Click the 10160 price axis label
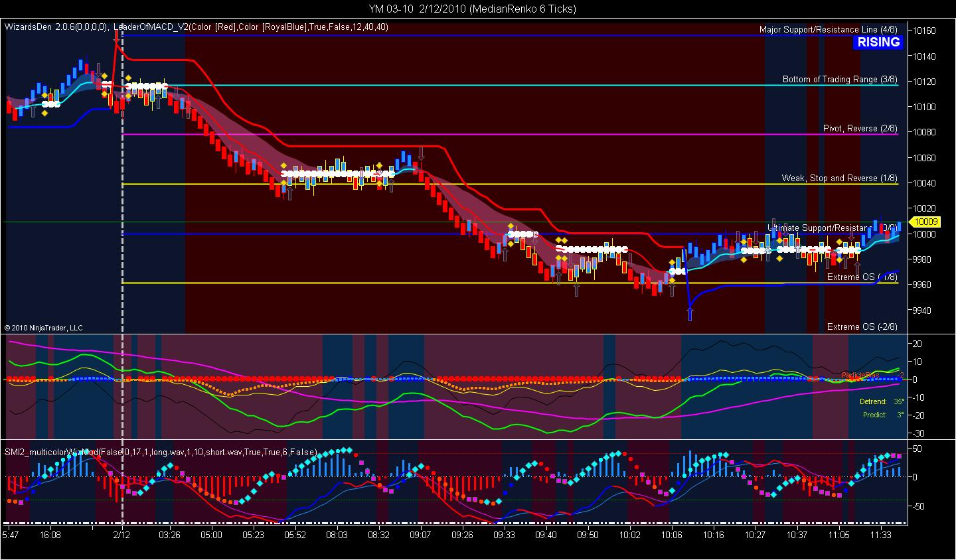This screenshot has height=560, width=956. click(x=924, y=31)
